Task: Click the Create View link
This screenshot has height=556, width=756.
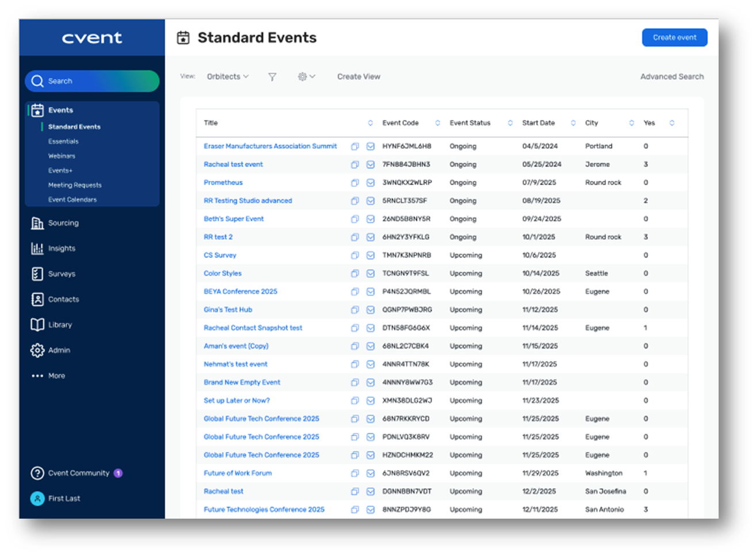Action: click(x=358, y=76)
